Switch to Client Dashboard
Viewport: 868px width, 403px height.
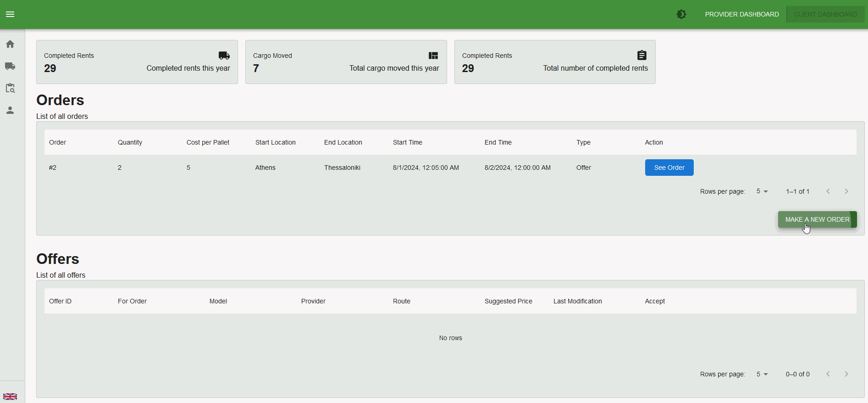tap(825, 14)
